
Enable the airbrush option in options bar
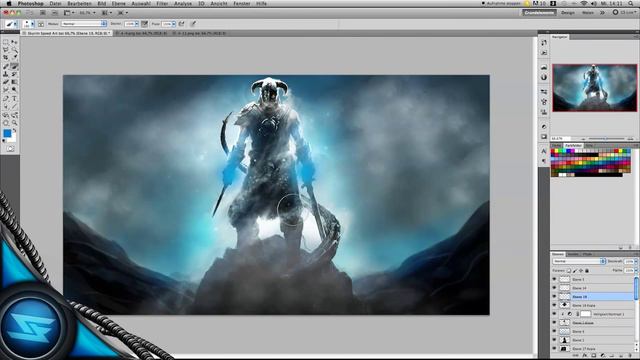pyautogui.click(x=182, y=24)
